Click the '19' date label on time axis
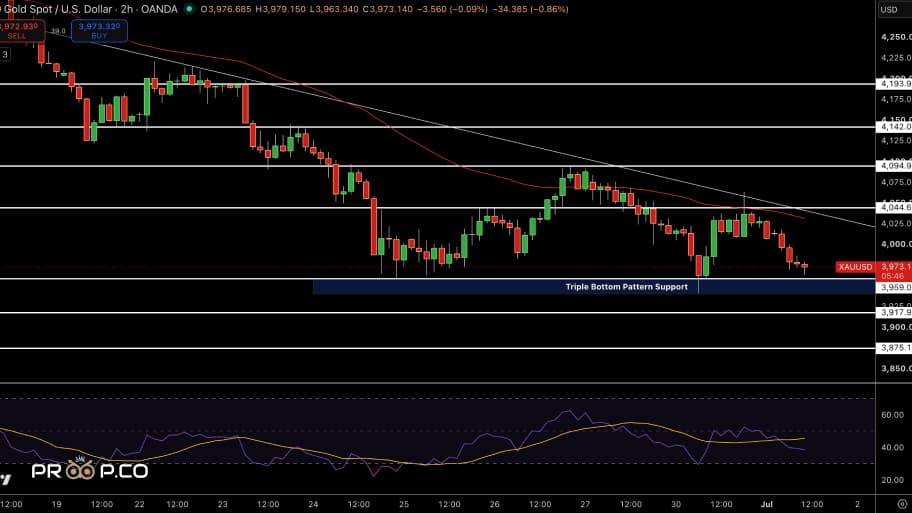 click(x=56, y=504)
